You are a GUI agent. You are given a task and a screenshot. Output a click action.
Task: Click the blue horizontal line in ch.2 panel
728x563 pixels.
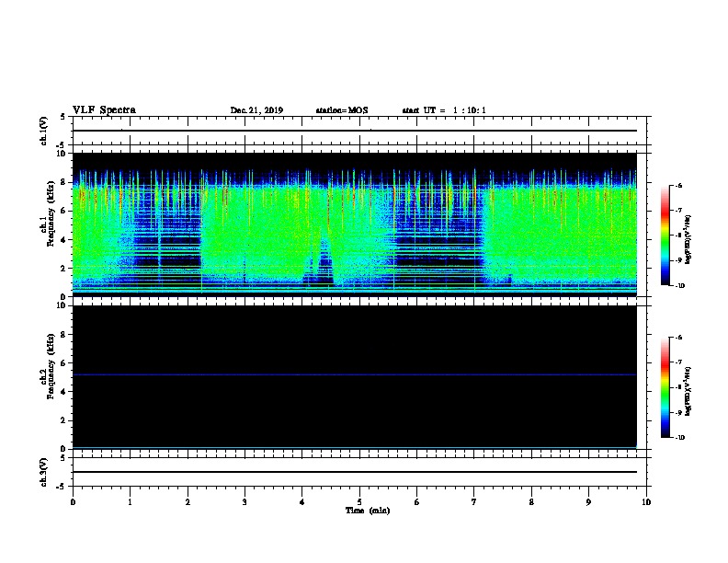click(x=354, y=374)
